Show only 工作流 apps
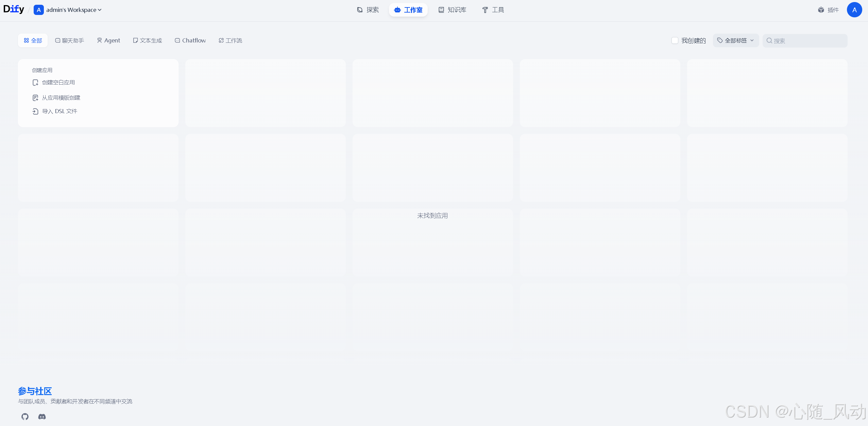Image resolution: width=868 pixels, height=426 pixels. pyautogui.click(x=231, y=41)
